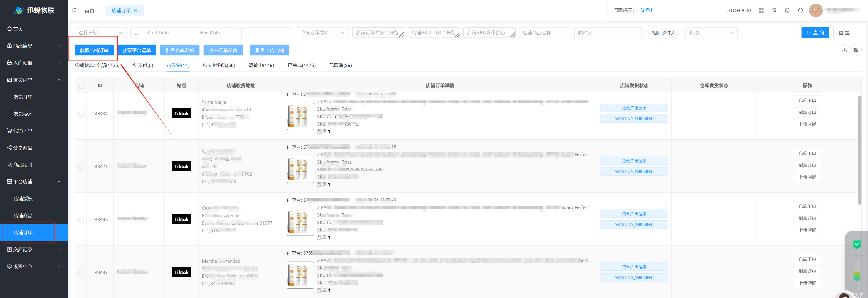Open product thumbnail of order 143421
This screenshot has height=298, width=868.
click(x=300, y=169)
